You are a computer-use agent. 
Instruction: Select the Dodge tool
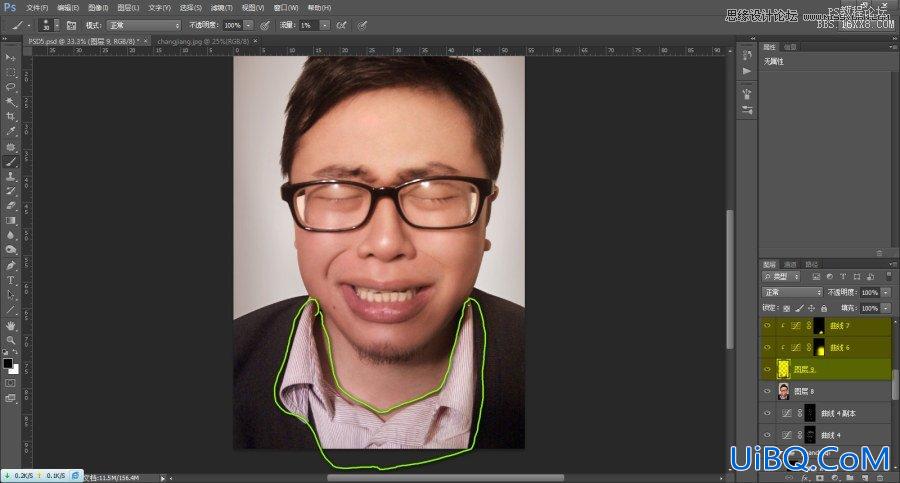point(10,250)
